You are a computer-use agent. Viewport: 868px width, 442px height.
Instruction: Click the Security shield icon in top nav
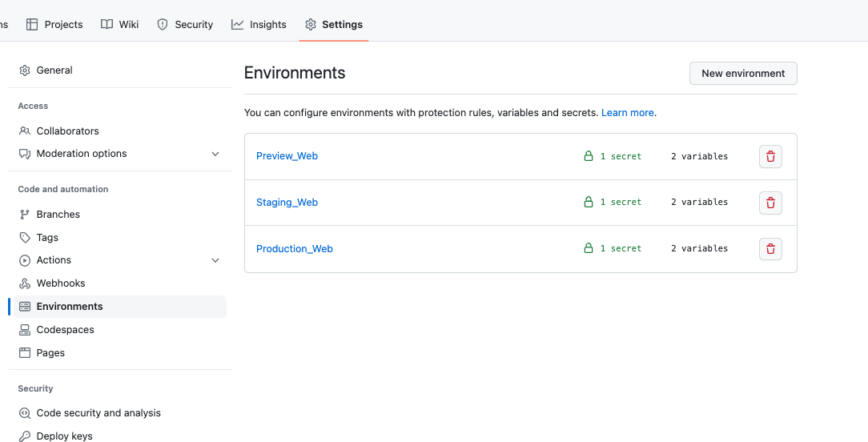[x=163, y=24]
